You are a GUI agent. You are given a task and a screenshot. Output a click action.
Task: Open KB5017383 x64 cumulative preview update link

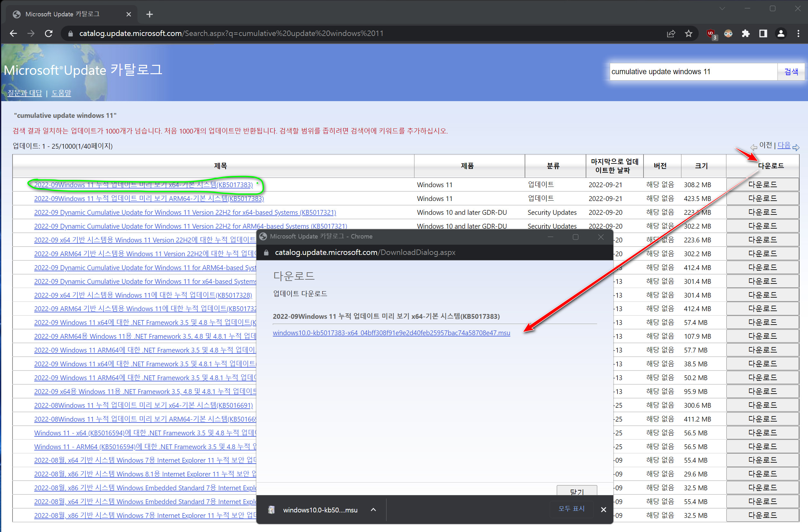tap(143, 185)
